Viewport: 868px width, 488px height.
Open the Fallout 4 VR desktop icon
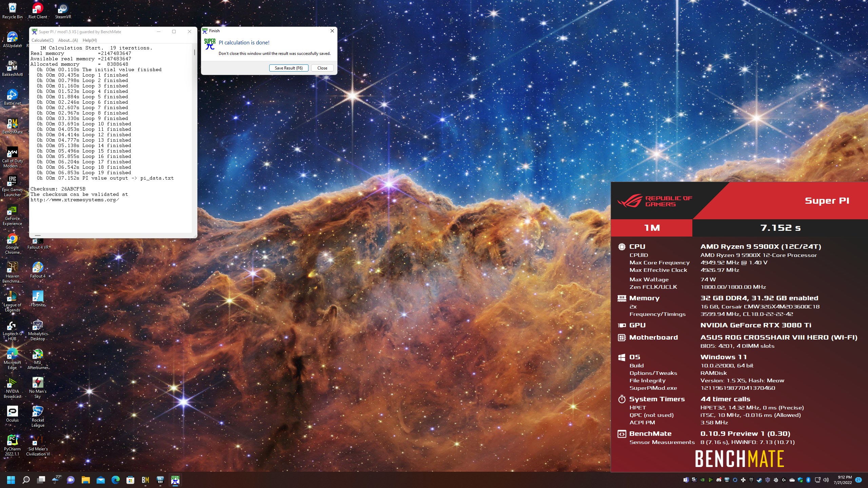click(38, 244)
